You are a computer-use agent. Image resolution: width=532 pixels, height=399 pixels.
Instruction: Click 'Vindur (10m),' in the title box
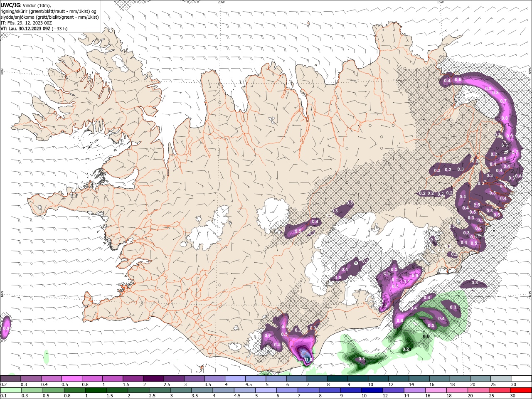(x=37, y=5)
